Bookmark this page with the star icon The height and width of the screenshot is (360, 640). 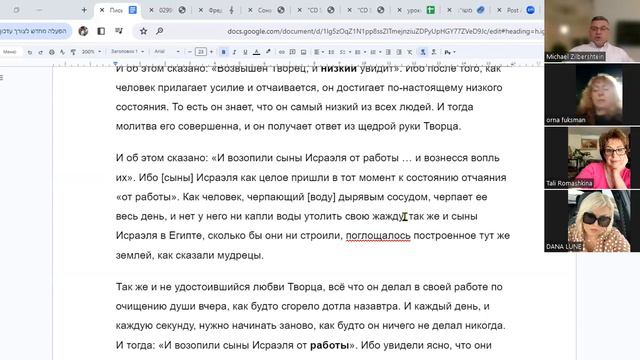click(143, 31)
